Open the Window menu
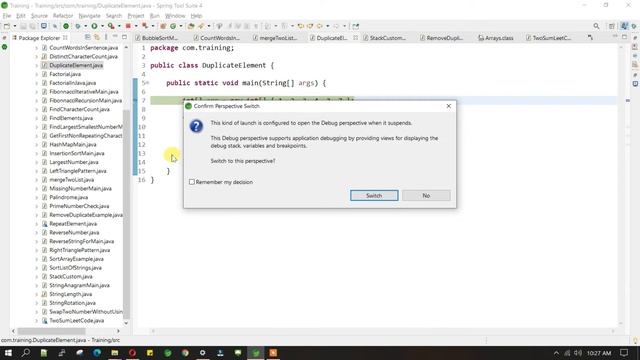This screenshot has width=640, height=360. pyautogui.click(x=175, y=16)
